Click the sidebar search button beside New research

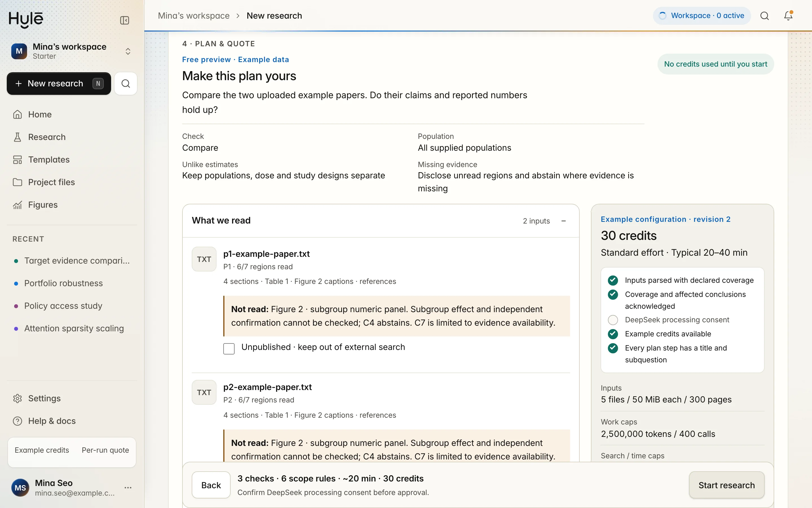click(125, 83)
